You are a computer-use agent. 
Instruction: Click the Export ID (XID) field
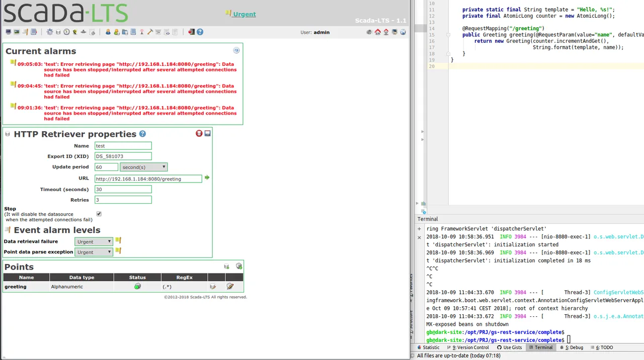(x=123, y=156)
